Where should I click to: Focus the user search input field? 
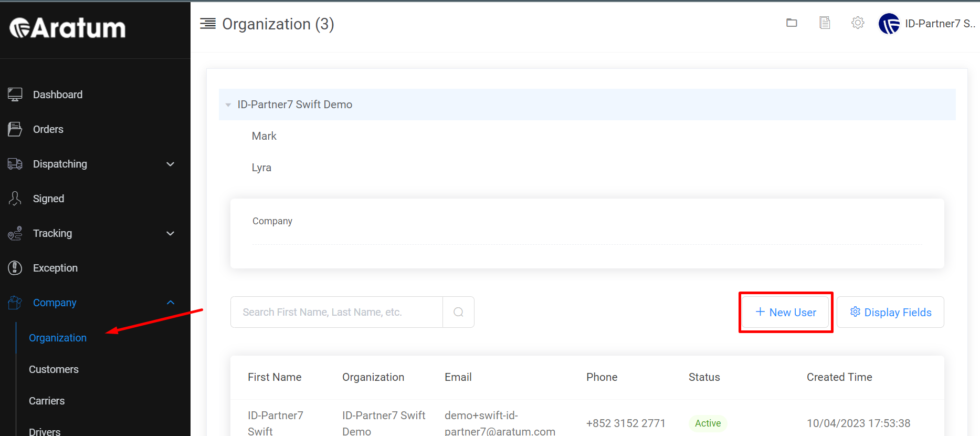pyautogui.click(x=336, y=312)
